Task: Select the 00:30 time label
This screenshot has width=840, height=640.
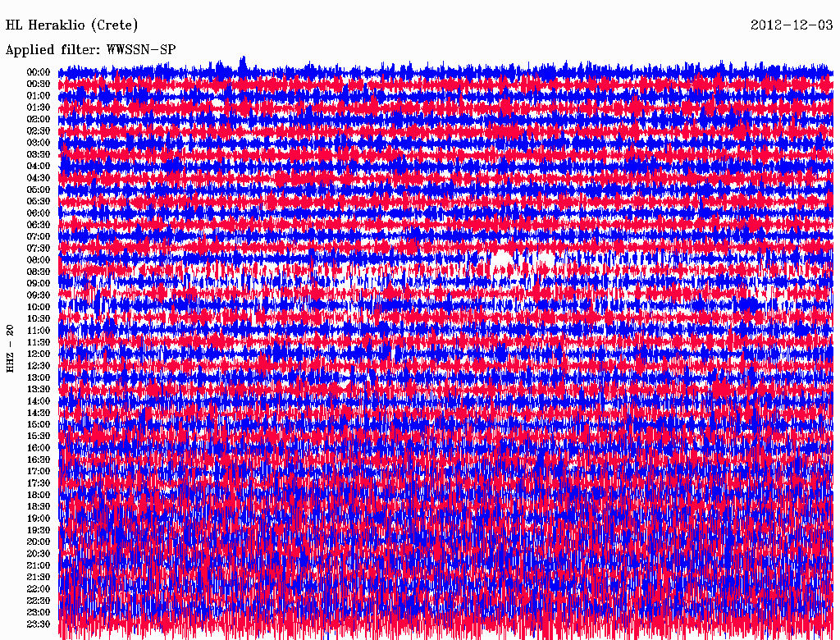Action: coord(38,84)
